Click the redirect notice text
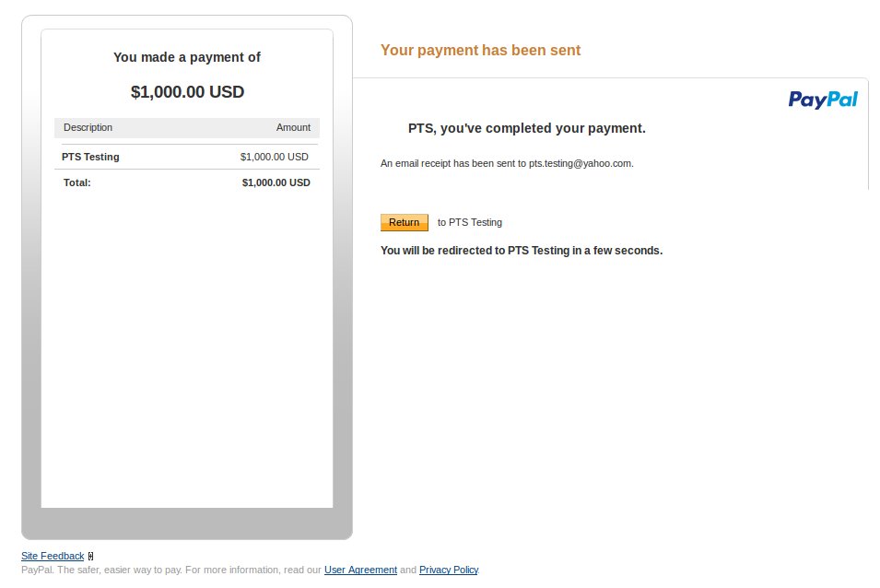This screenshot has height=588, width=880. pos(522,250)
